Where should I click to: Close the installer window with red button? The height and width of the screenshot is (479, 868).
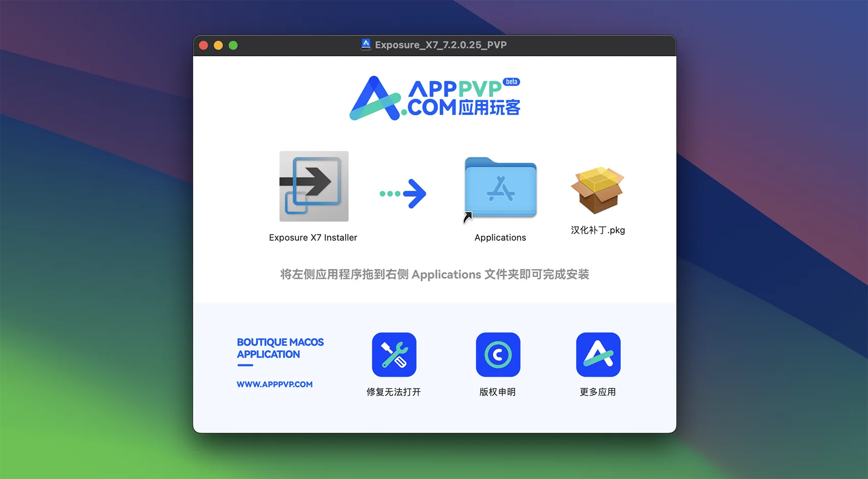pos(203,45)
